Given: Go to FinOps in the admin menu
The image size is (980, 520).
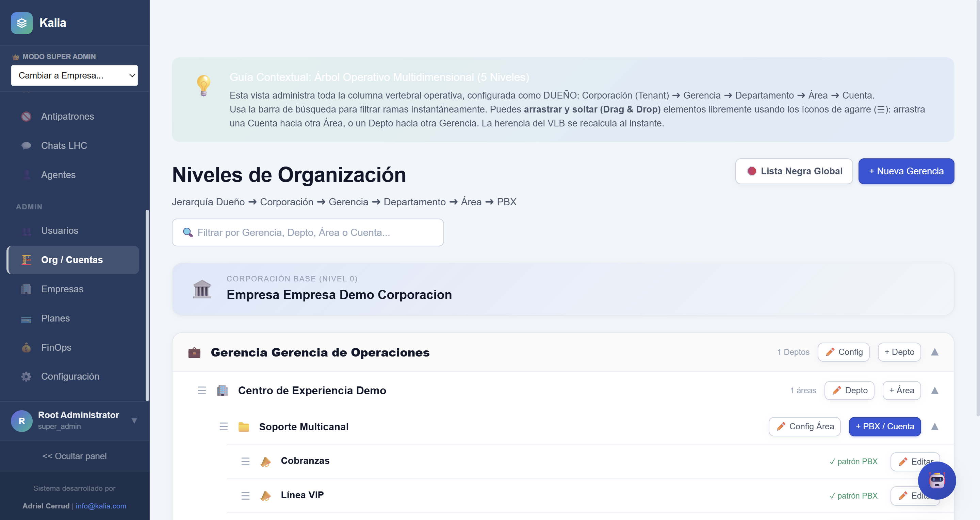Looking at the screenshot, I should [56, 347].
